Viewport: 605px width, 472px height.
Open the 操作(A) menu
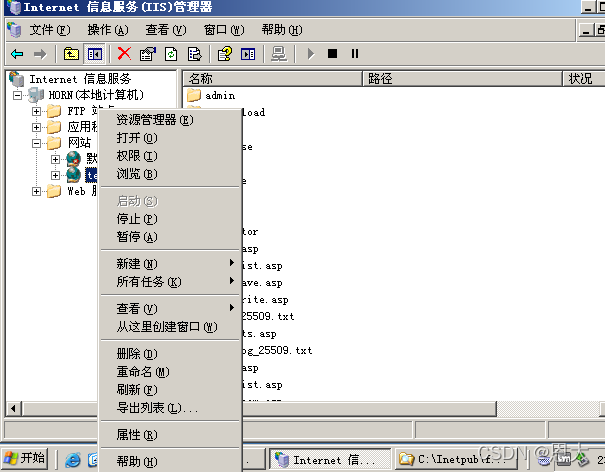[x=108, y=30]
